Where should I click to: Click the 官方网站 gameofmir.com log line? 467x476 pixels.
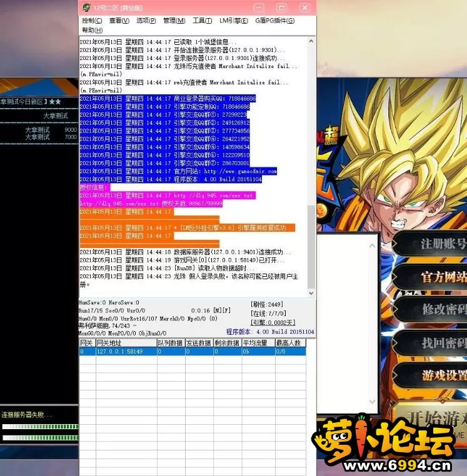[178, 171]
